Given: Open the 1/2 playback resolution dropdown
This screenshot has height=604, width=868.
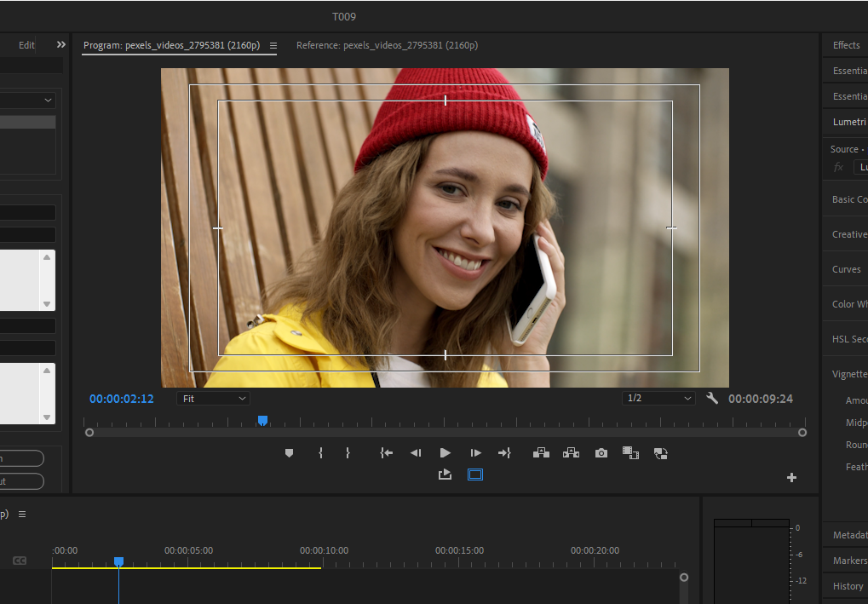Looking at the screenshot, I should pos(658,398).
